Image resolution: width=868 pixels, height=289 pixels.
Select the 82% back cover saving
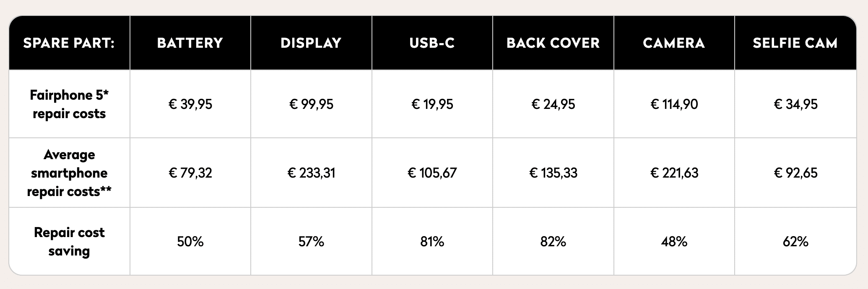(x=553, y=242)
